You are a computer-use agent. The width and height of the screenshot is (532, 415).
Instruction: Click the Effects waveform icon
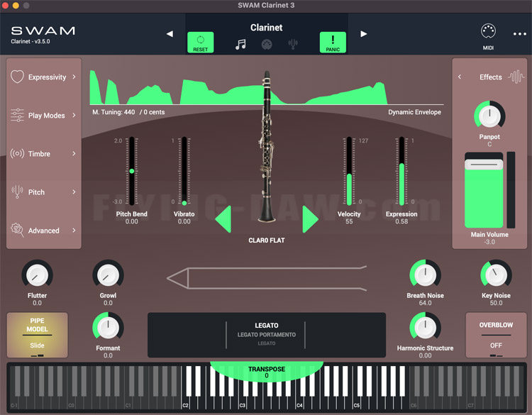516,77
